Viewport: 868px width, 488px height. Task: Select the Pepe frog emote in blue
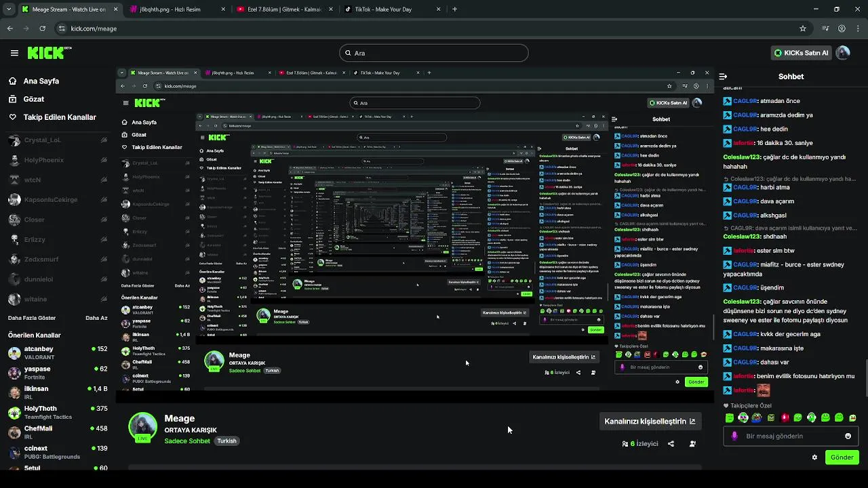[x=757, y=418]
